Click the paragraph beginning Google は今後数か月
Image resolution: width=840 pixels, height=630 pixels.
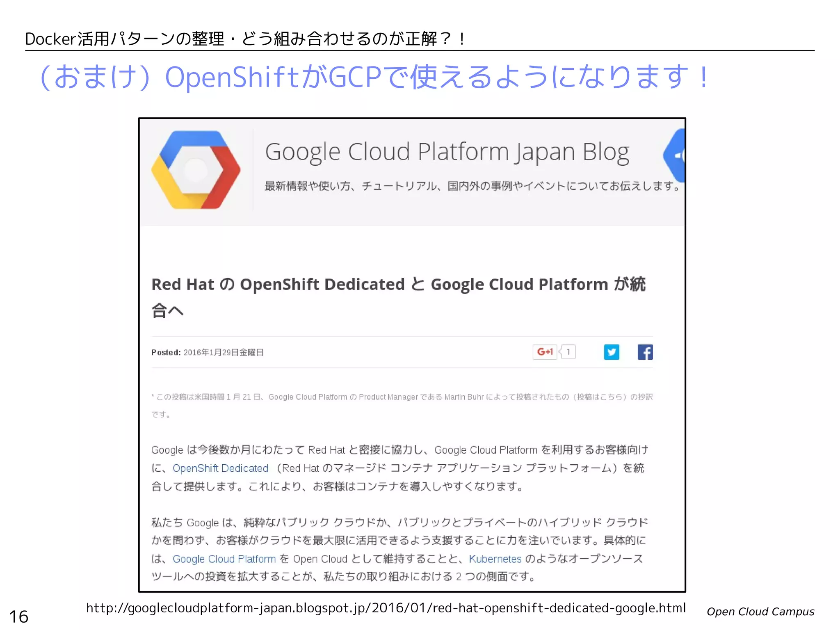pos(400,468)
